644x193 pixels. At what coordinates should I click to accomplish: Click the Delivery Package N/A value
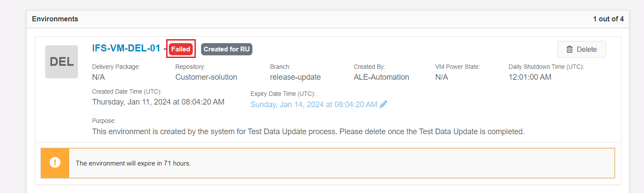(99, 77)
